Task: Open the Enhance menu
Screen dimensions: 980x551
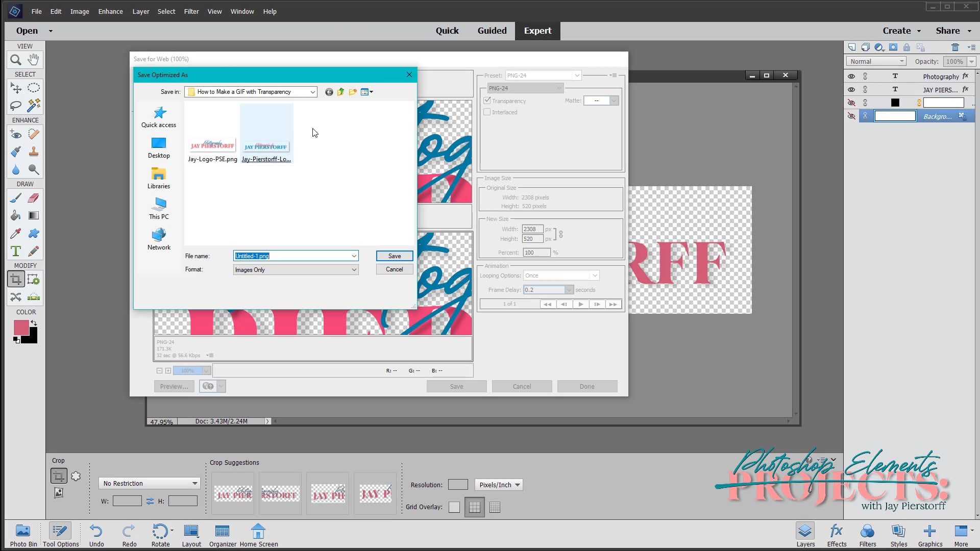Action: pos(110,11)
